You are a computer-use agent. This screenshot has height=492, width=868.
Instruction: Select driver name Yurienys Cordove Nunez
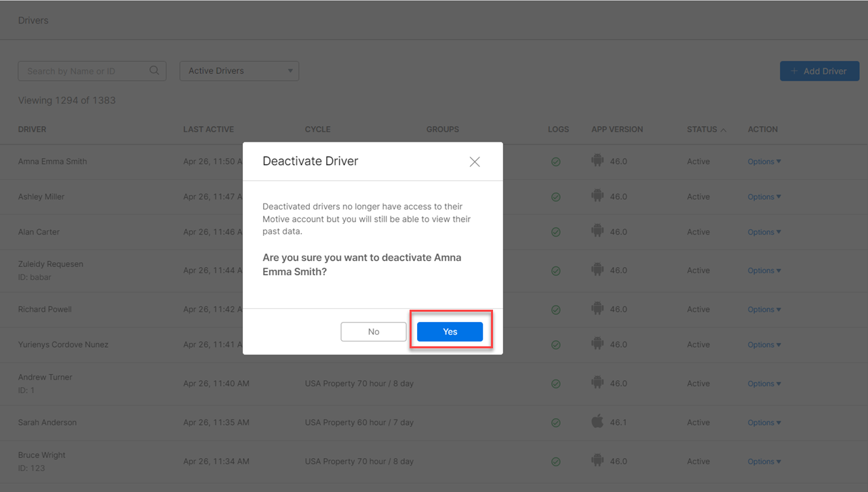coord(63,344)
